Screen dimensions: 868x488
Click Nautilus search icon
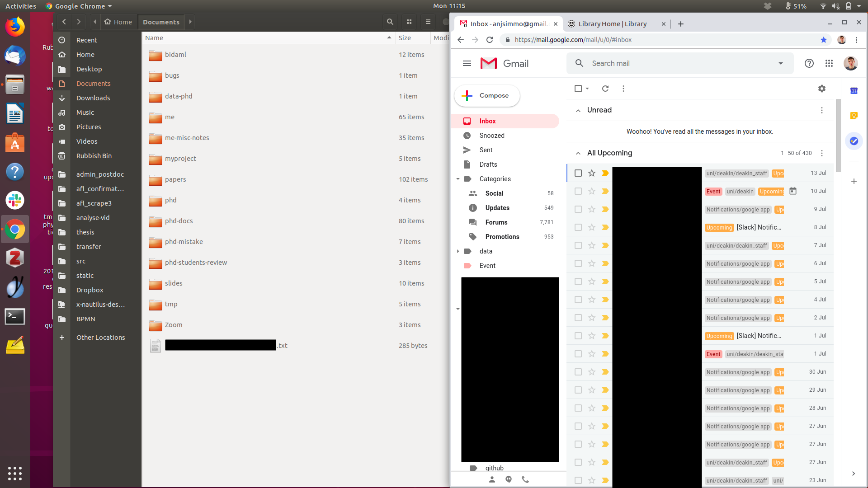(x=390, y=22)
